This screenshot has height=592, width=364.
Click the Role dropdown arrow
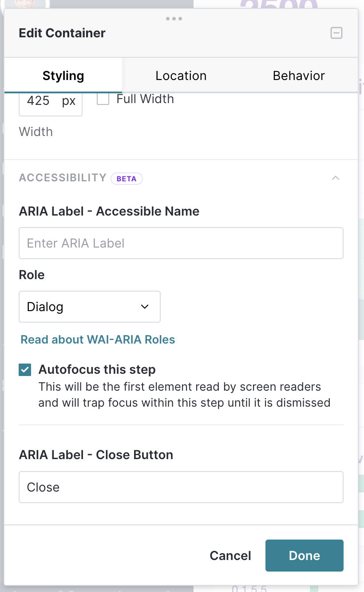pyautogui.click(x=145, y=307)
